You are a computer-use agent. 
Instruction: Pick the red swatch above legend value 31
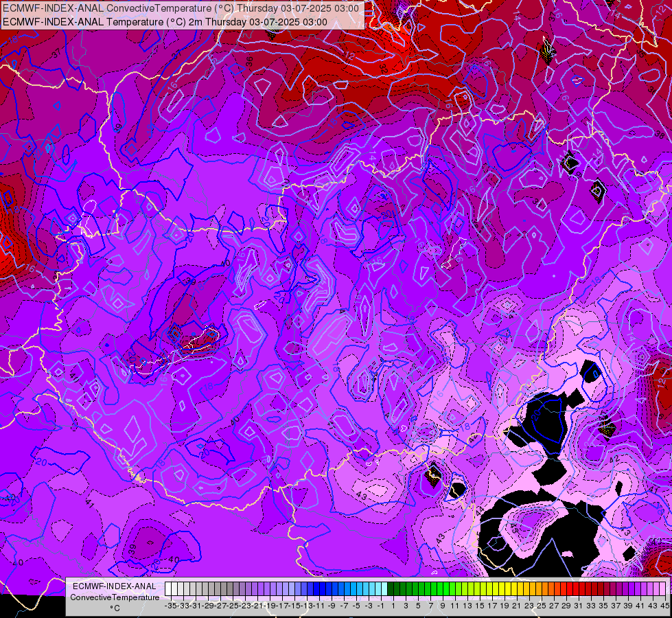tap(576, 589)
